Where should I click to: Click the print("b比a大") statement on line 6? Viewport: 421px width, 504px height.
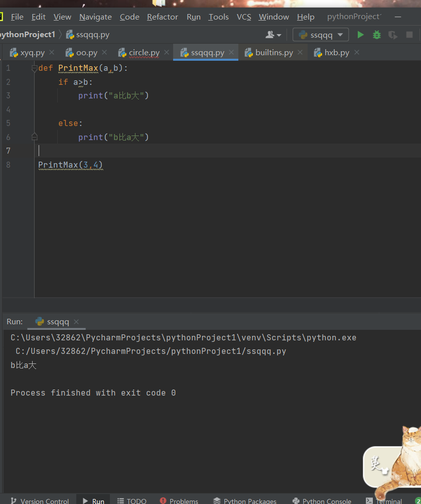coord(113,137)
